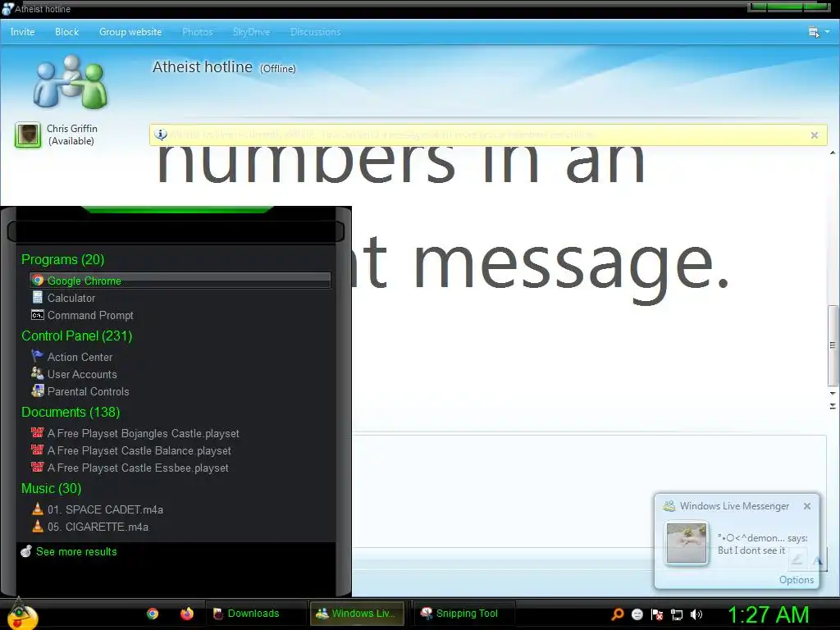Image resolution: width=840 pixels, height=630 pixels.
Task: Click the Calculator icon in results
Action: click(x=38, y=297)
